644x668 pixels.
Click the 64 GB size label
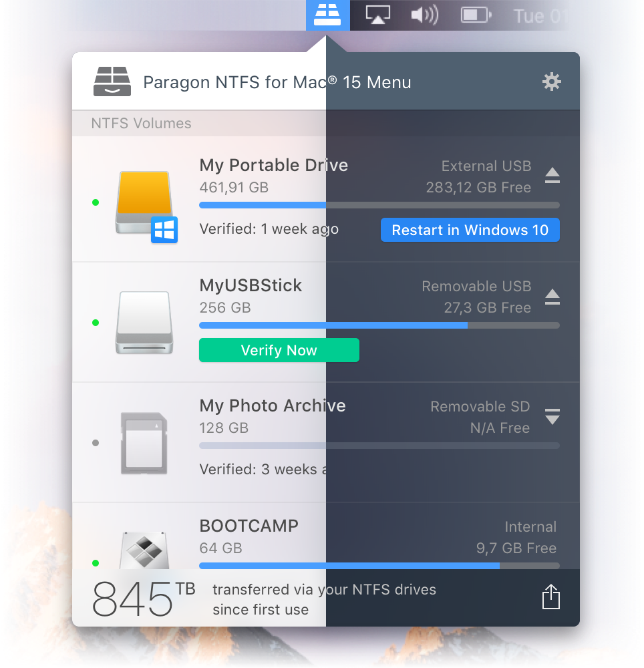pos(220,548)
